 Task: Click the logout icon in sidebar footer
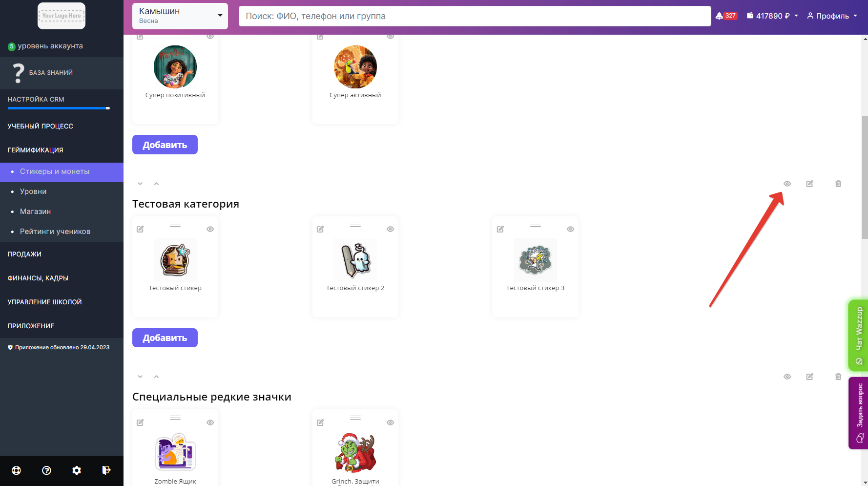click(x=106, y=470)
